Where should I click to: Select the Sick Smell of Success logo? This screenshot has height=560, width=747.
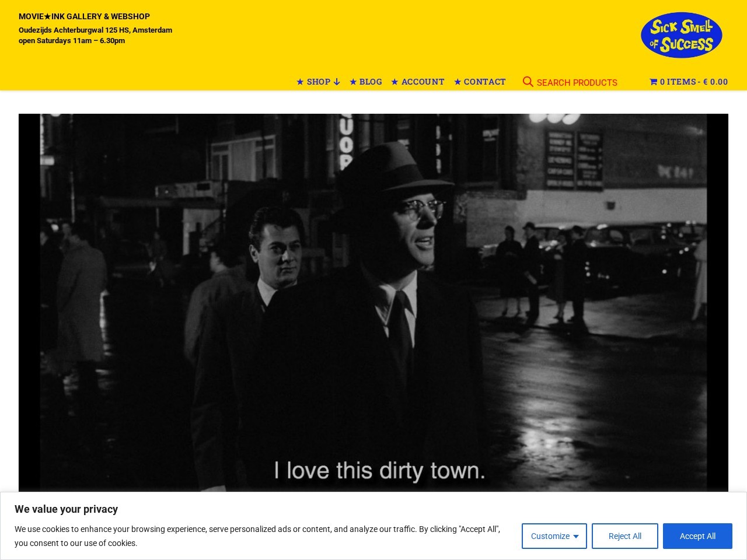pyautogui.click(x=681, y=35)
